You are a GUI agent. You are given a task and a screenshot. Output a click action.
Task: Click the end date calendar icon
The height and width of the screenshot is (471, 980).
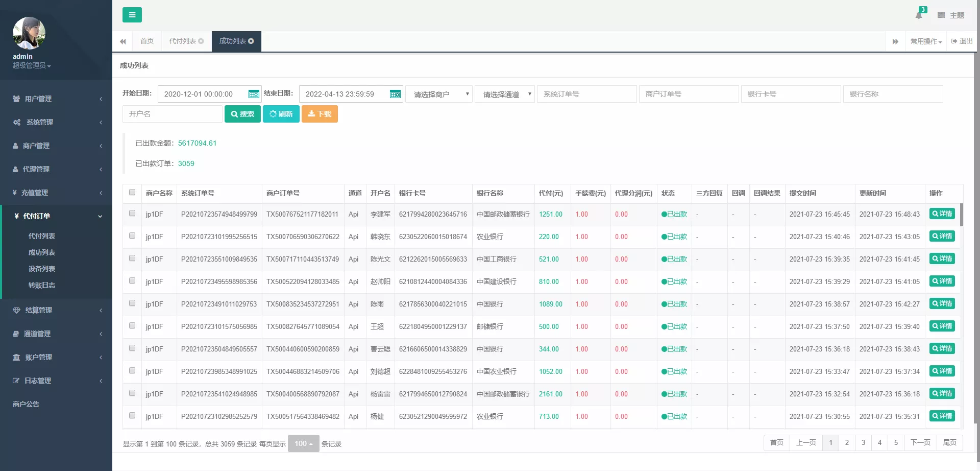395,94
